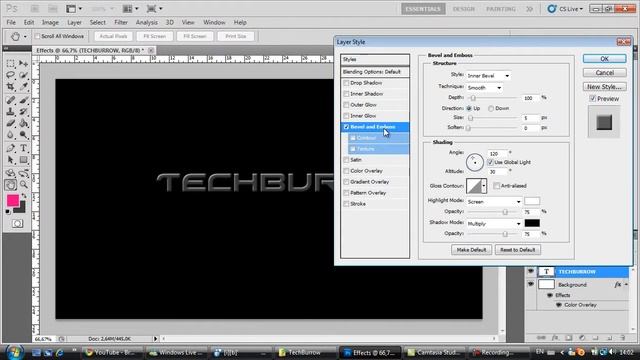The image size is (640, 360).
Task: Hide the TECHBURROW text layer
Action: (x=531, y=271)
